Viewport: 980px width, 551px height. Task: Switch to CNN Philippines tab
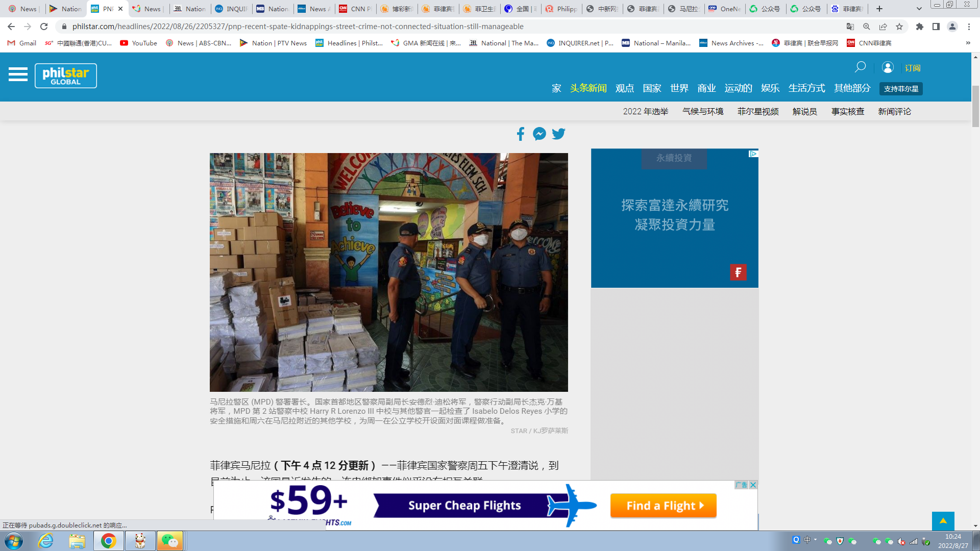point(355,9)
